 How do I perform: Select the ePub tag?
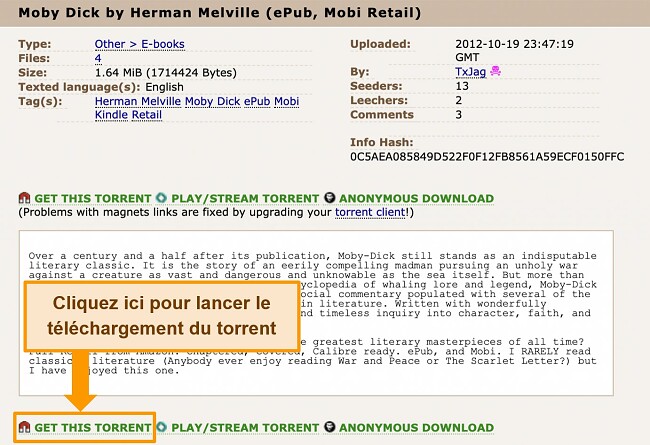coord(257,101)
